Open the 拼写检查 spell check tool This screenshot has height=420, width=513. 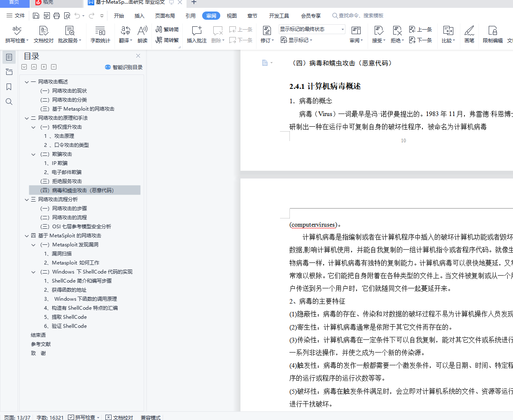17,35
